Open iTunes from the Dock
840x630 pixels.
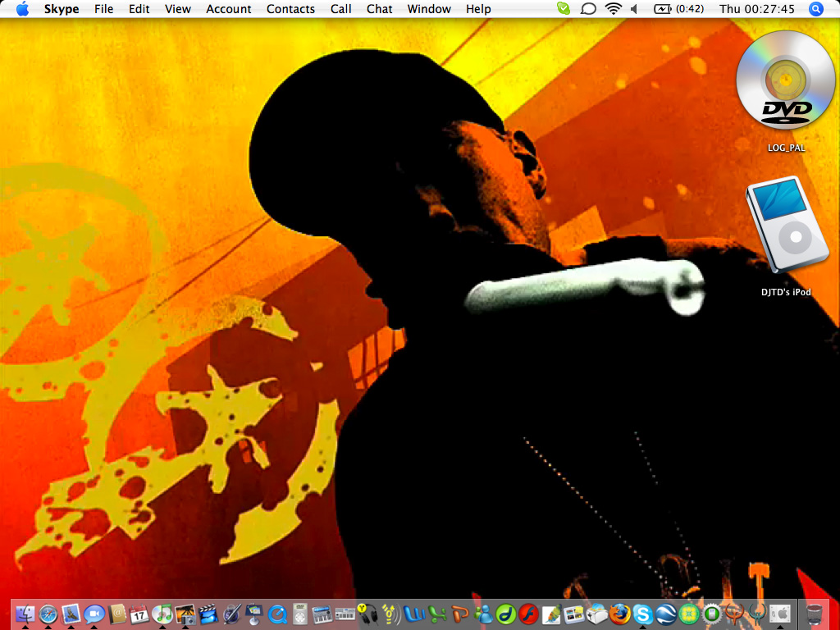pos(162,614)
